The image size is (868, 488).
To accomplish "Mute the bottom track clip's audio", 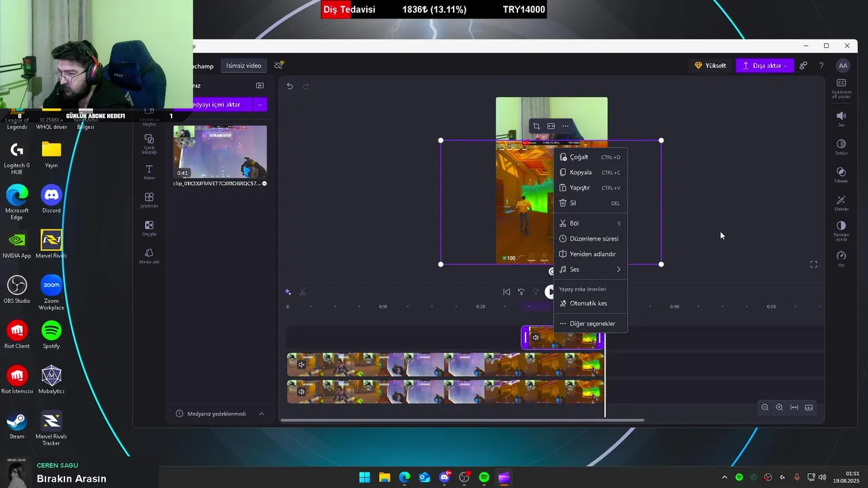I will [x=302, y=391].
